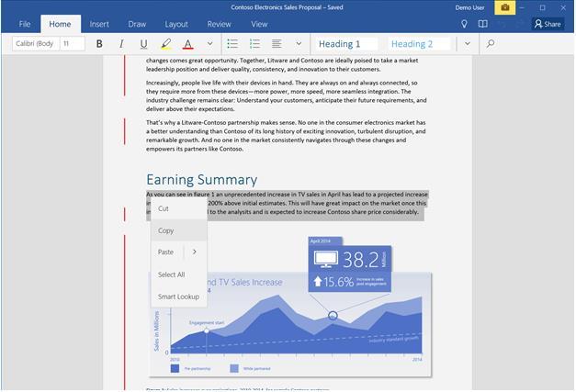Choose Select All from context menu
The image size is (576, 392).
click(x=179, y=274)
